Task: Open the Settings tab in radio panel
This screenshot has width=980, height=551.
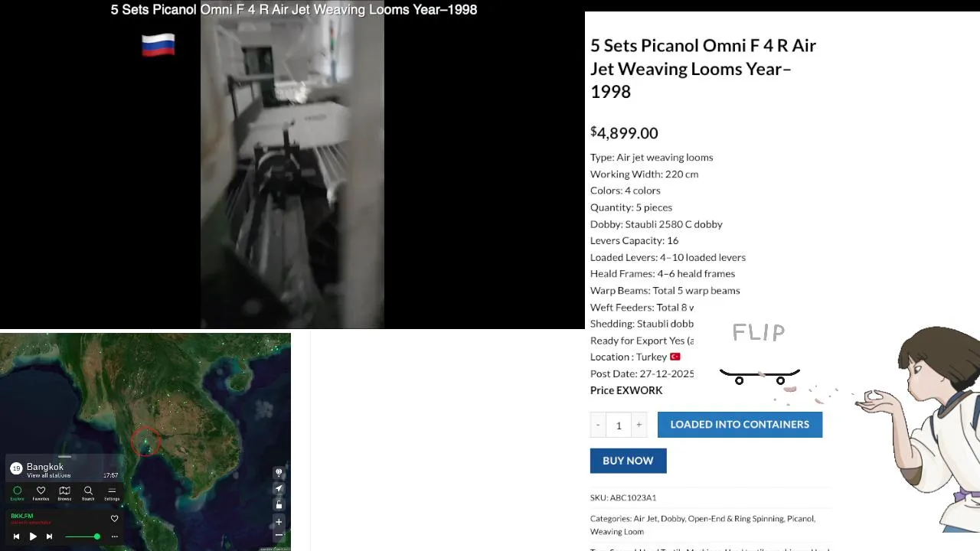Action: [112, 493]
